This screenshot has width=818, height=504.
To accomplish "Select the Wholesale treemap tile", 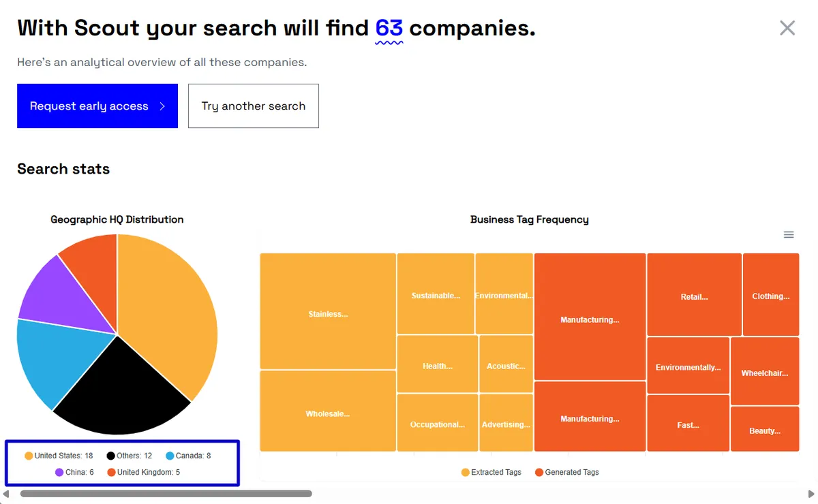I will tap(328, 411).
